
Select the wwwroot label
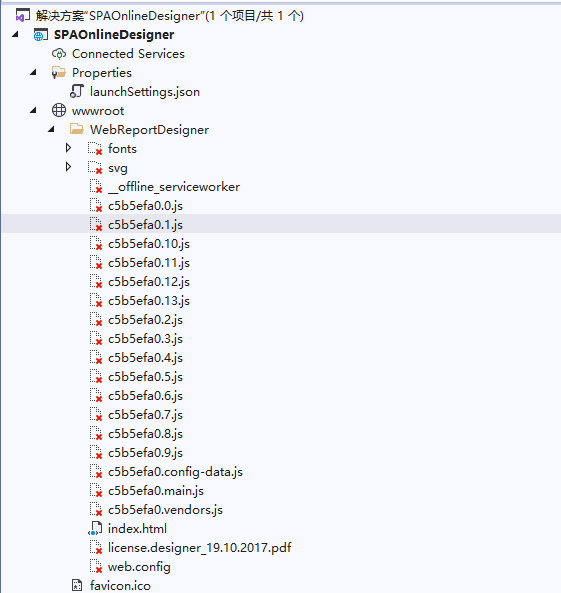coord(98,111)
